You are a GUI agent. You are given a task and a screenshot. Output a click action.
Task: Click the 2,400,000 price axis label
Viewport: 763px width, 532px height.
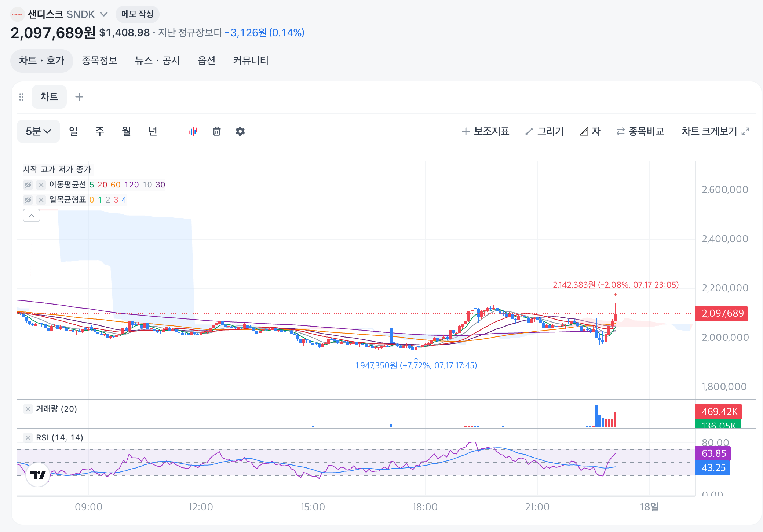point(725,239)
